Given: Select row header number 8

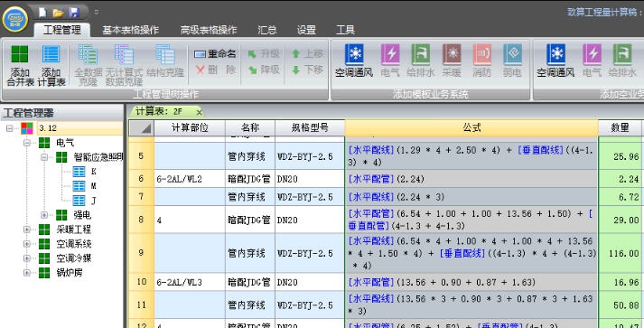Looking at the screenshot, I should [x=141, y=220].
